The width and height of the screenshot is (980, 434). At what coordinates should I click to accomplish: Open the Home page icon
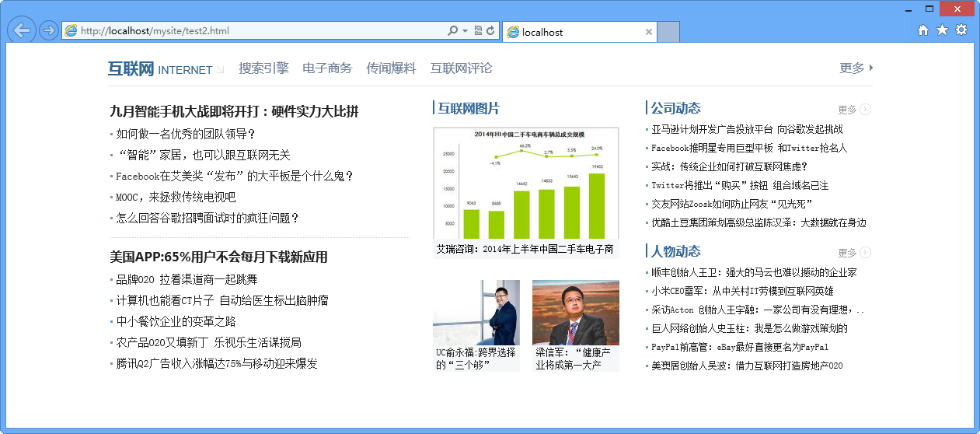[923, 30]
